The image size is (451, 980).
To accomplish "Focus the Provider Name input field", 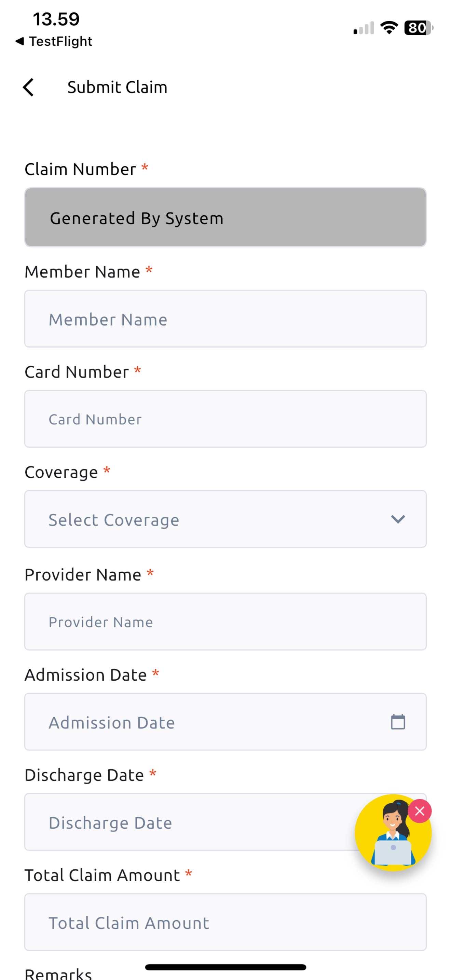I will (x=225, y=622).
